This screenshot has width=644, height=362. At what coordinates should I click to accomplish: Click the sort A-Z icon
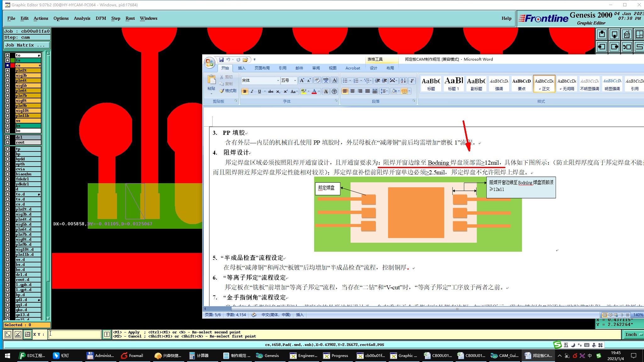click(403, 81)
